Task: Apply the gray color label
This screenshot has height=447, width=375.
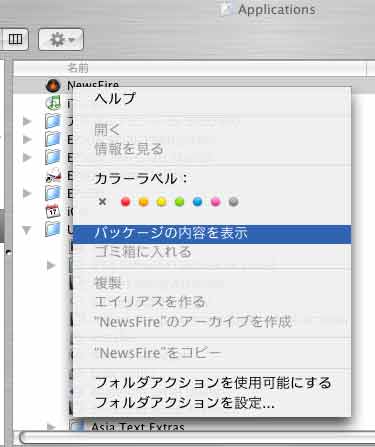Action: (233, 202)
